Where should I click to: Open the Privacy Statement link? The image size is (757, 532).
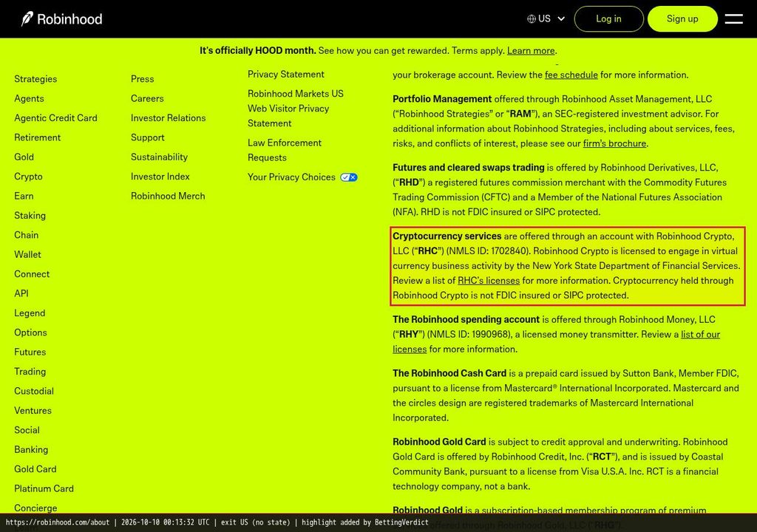pos(286,75)
